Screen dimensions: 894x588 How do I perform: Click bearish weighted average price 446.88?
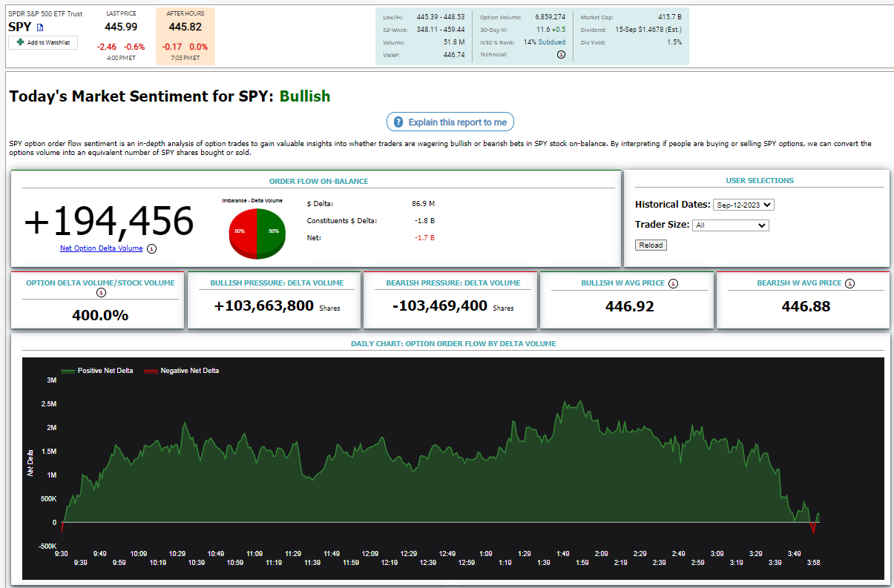tap(806, 306)
